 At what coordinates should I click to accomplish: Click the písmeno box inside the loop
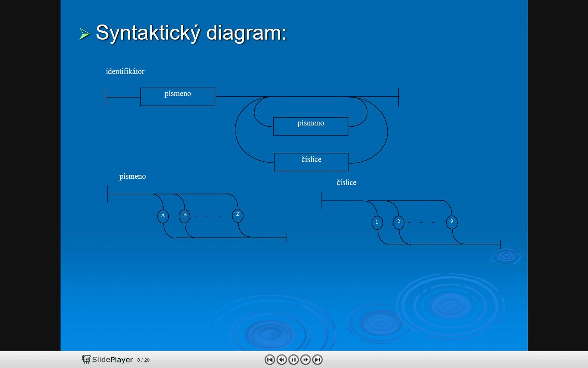(311, 126)
